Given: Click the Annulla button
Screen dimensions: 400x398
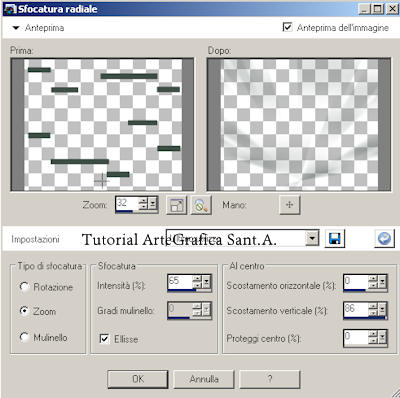Looking at the screenshot, I should coord(204,379).
